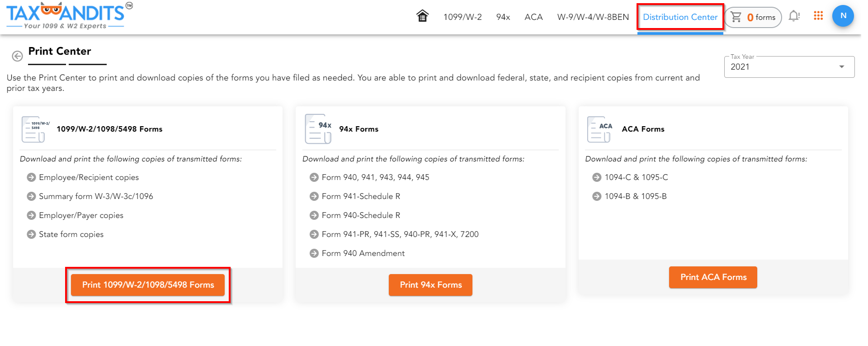868x346 pixels.
Task: Open the home dashboard icon
Action: pos(422,16)
